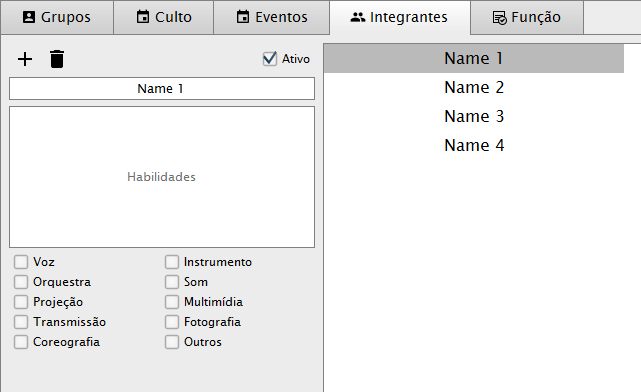The image size is (641, 392).
Task: Enable the Transmissão checkbox
Action: (21, 322)
